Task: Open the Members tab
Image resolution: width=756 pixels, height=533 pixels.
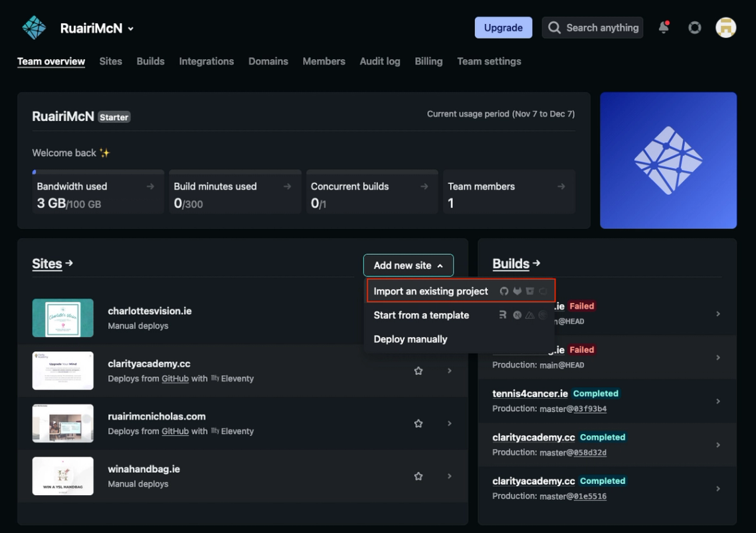Action: point(324,61)
